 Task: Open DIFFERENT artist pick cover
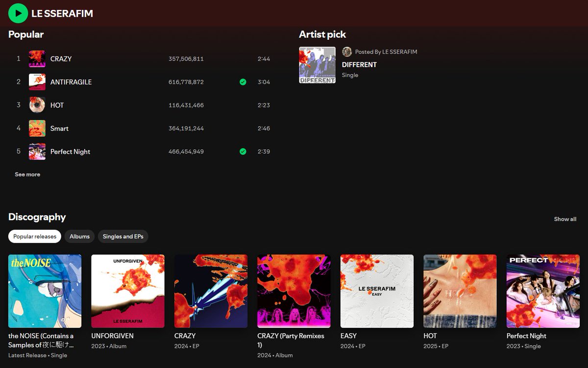(318, 65)
